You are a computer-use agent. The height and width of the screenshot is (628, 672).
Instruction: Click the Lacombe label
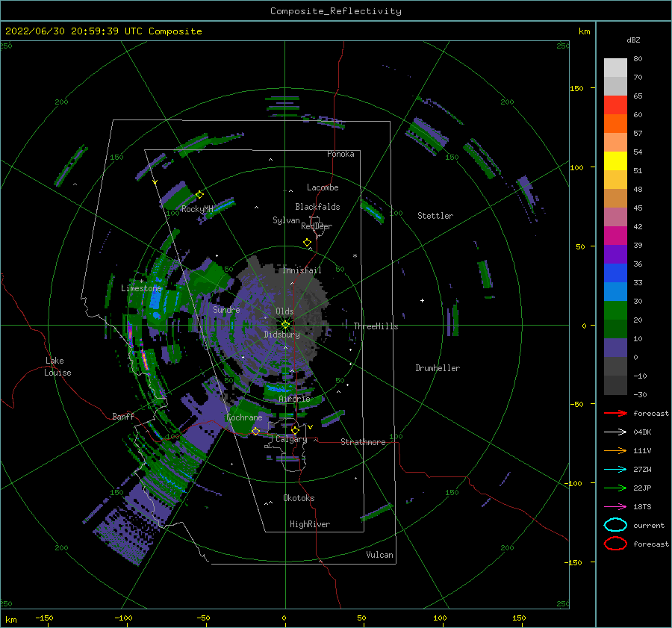click(323, 187)
